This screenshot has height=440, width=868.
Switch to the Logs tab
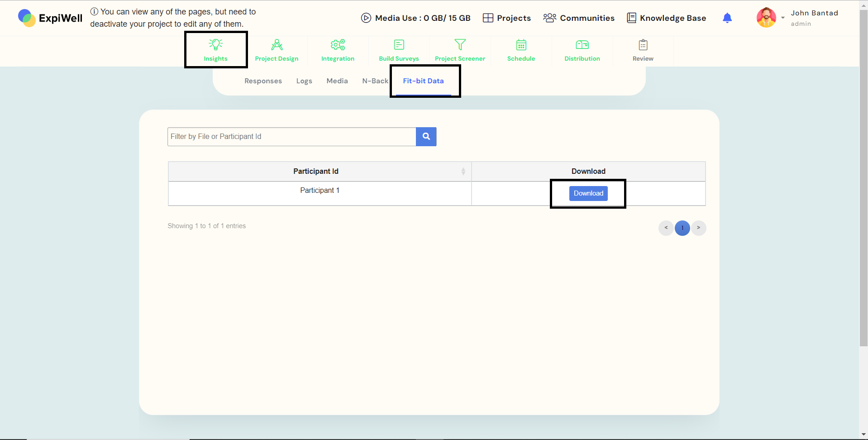coord(304,81)
